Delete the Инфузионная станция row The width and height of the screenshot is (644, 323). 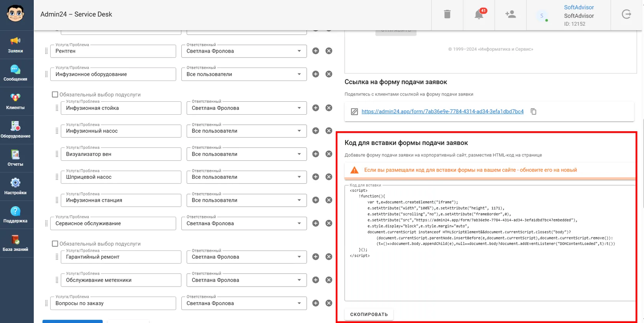329,200
